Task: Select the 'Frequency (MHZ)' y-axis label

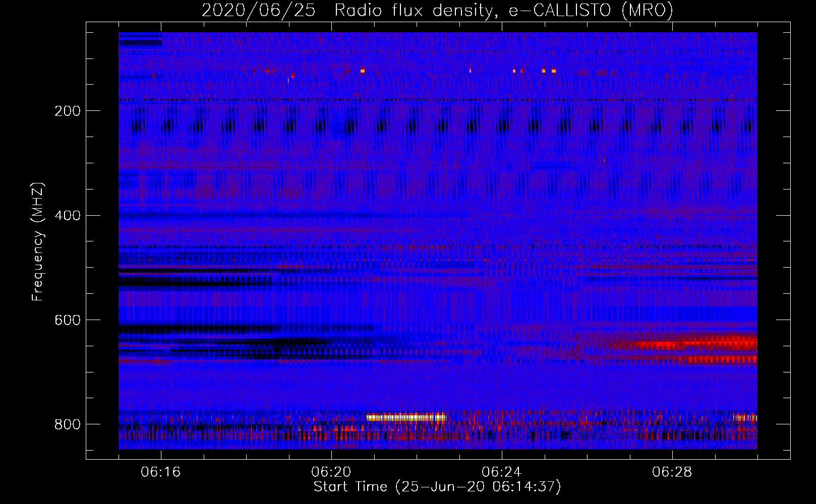Action: (38, 241)
